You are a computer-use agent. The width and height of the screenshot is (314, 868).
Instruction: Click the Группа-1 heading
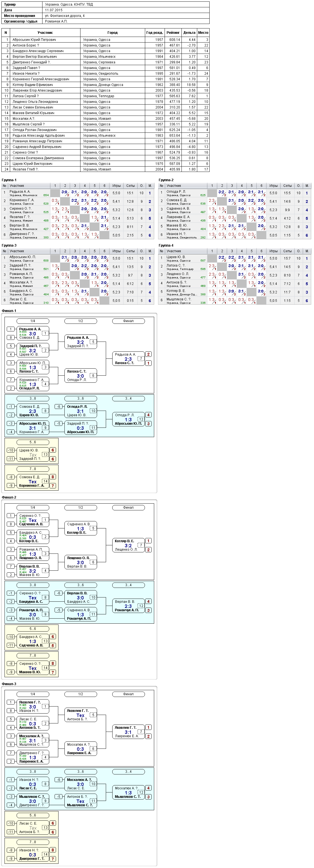(9, 180)
